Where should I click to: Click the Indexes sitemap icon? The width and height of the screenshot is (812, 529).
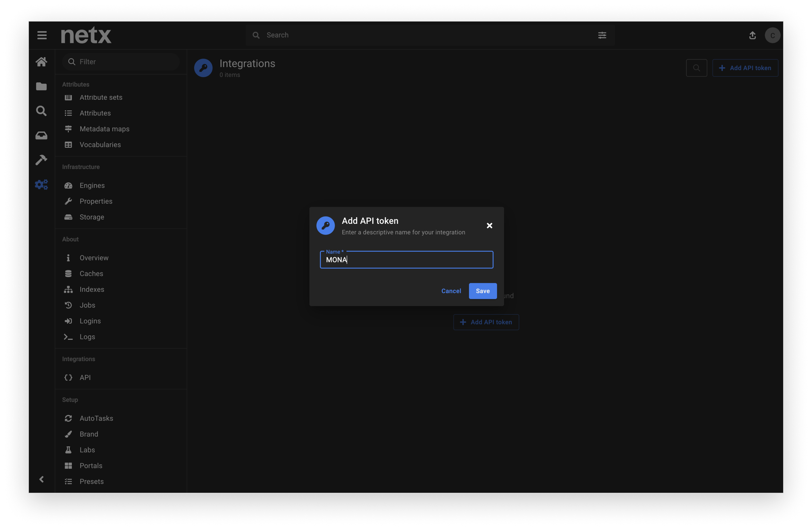click(68, 289)
